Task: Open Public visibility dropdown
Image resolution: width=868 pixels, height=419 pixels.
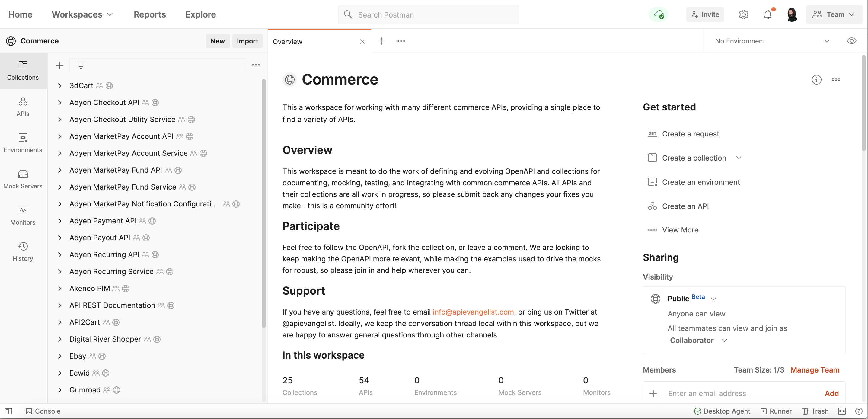Action: [714, 299]
